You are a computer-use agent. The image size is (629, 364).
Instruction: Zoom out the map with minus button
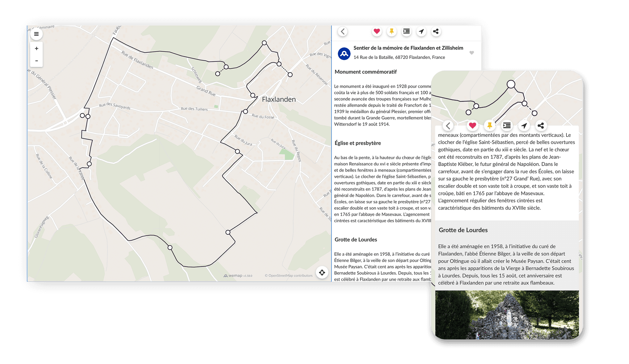[36, 61]
